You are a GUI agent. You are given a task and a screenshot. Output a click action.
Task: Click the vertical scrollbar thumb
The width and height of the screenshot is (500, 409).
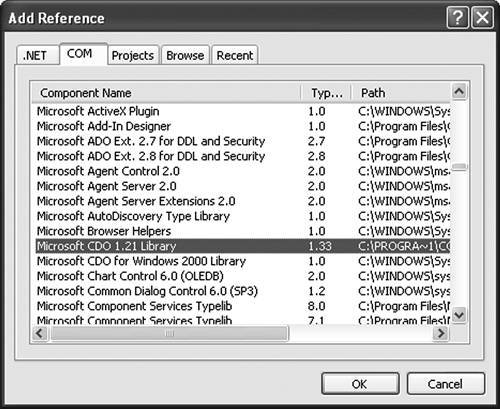pos(459,166)
